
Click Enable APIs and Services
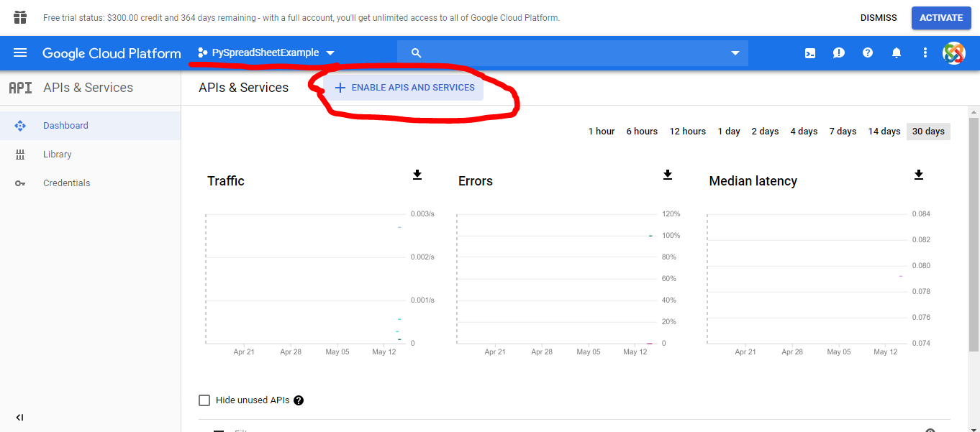[403, 87]
